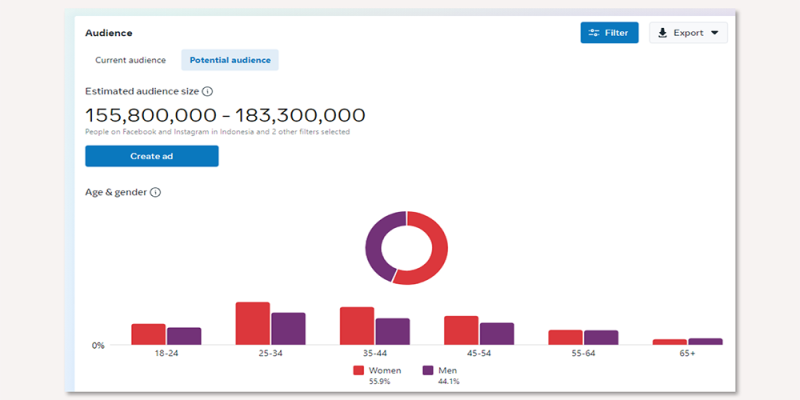800x400 pixels.
Task: Open the Export dropdown menu
Action: [x=688, y=33]
